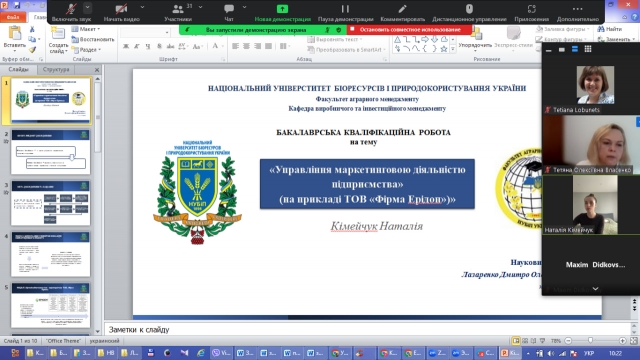
Task: Expand audio options arrow beside microphone
Action: click(x=87, y=7)
